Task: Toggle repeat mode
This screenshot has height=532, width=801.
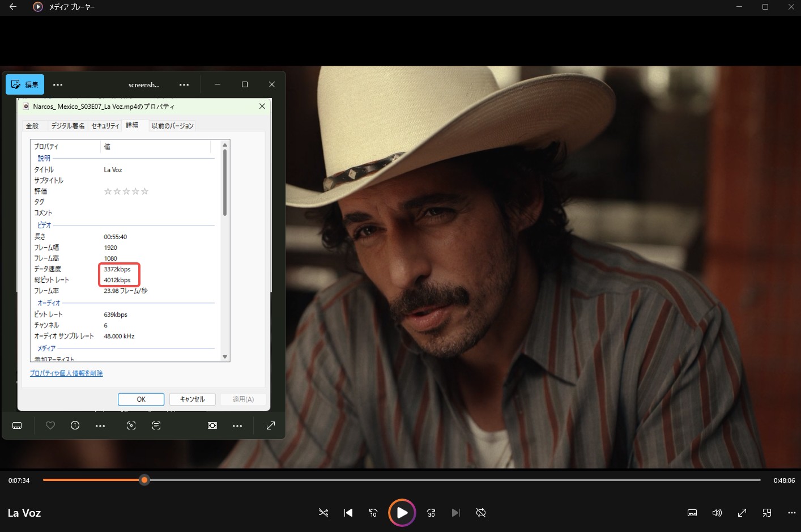Action: point(480,513)
